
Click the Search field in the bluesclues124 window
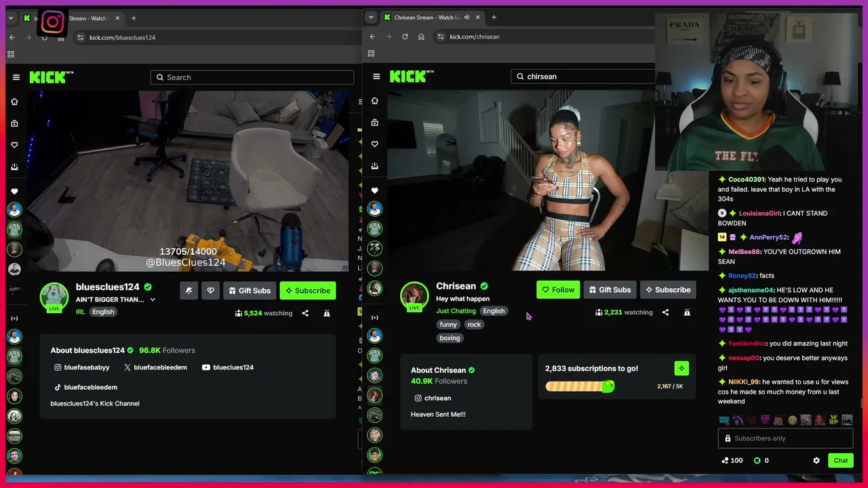252,77
